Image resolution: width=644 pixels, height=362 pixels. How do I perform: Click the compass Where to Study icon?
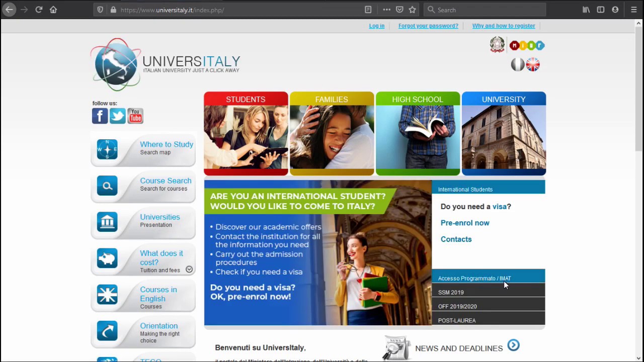pos(107,149)
